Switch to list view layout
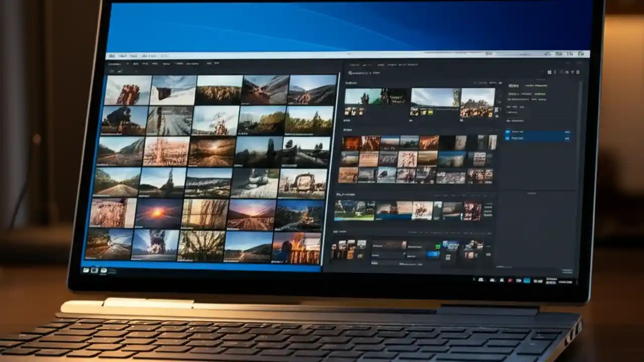644x362 pixels. (x=554, y=72)
